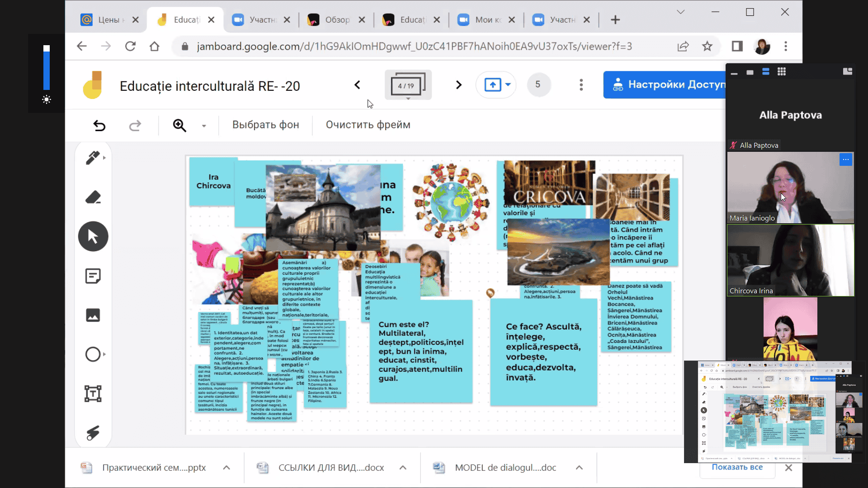Click Очистить фрейм button
This screenshot has height=488, width=868.
coord(368,125)
